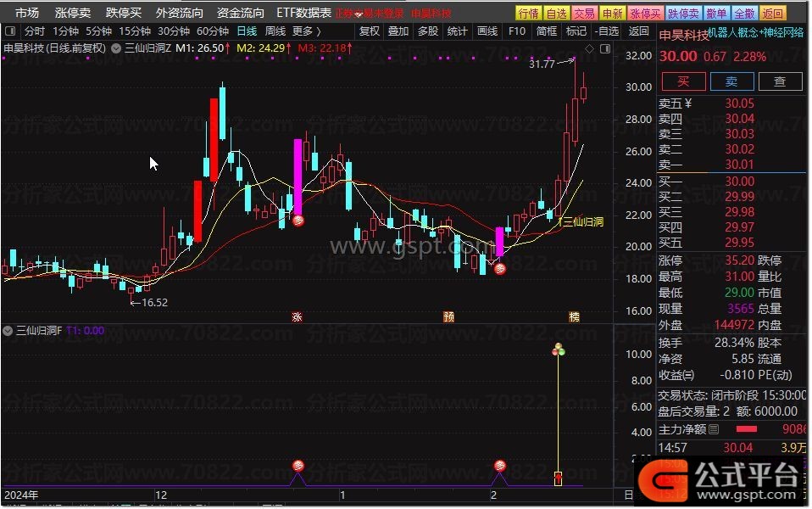Viewport: 812px width, 509px height.
Task: Click the diamond icon atop the main chart
Action: click(x=589, y=48)
